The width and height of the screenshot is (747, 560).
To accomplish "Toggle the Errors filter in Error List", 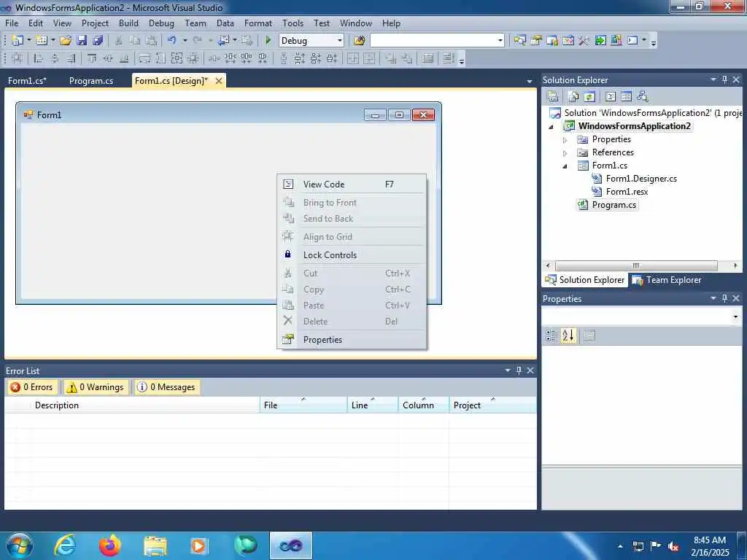I will (32, 387).
